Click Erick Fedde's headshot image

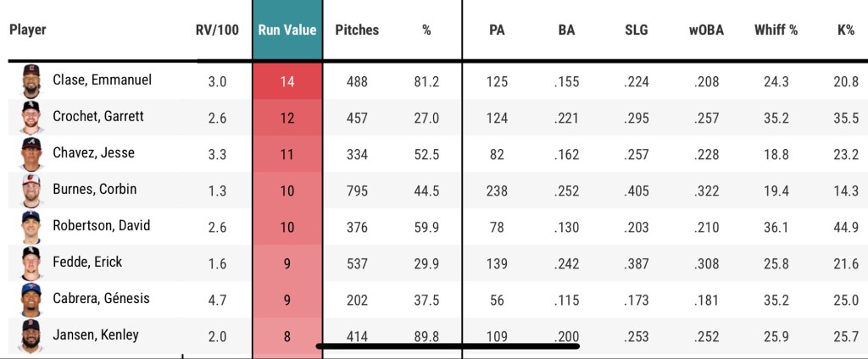31,264
